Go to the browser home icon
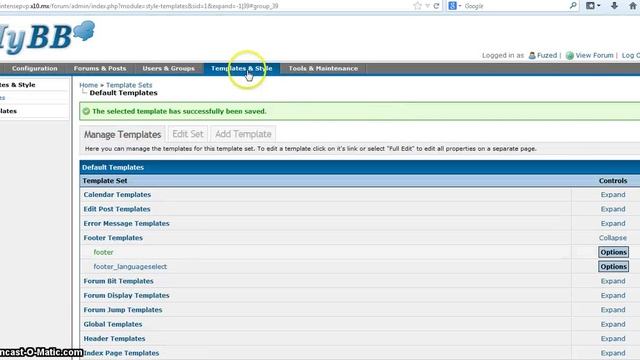Screen dimensions: 640x360 [633, 6]
